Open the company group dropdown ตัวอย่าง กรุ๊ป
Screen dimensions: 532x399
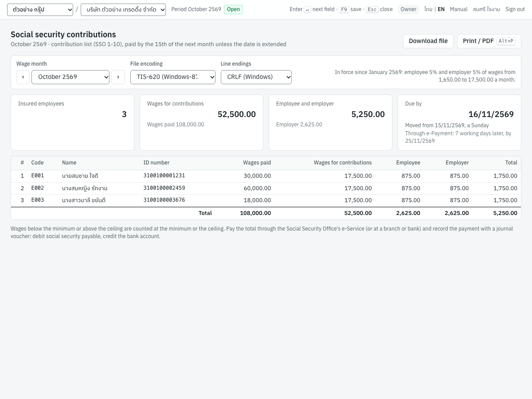pyautogui.click(x=40, y=9)
